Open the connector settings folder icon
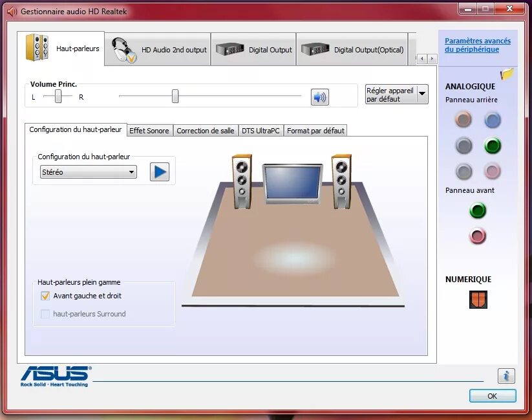Viewport: 532px width, 420px height. [x=507, y=74]
